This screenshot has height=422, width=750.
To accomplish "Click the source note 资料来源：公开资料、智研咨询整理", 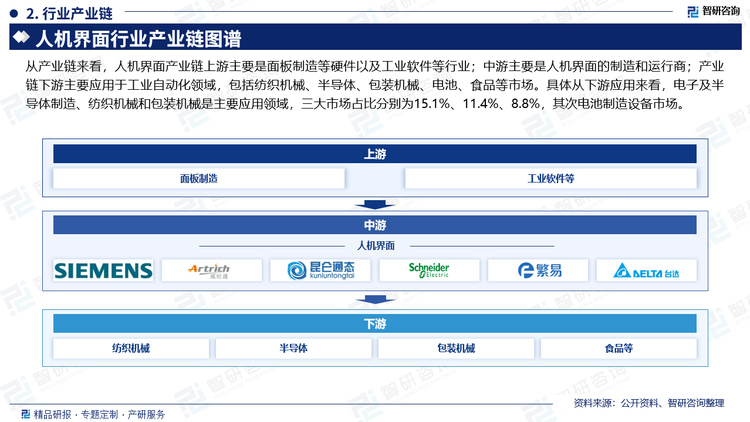I will click(x=649, y=403).
